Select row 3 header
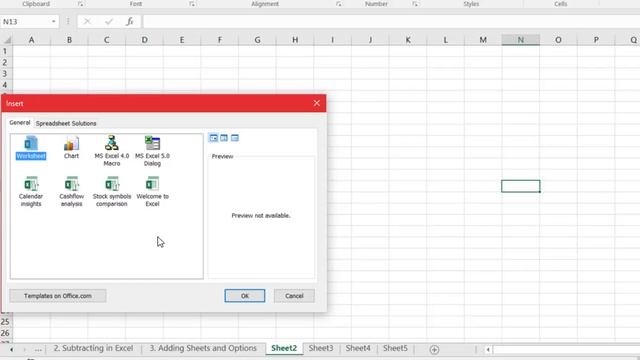This screenshot has height=360, width=640. pos(6,73)
